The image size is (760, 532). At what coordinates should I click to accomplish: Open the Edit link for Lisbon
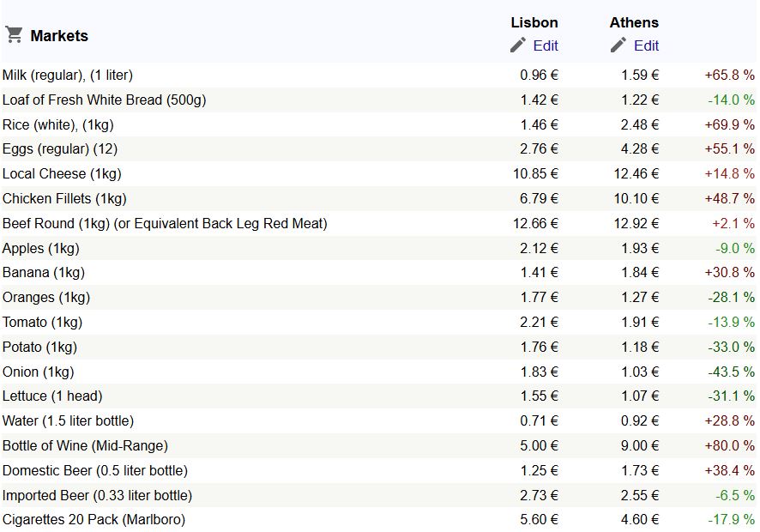(546, 45)
